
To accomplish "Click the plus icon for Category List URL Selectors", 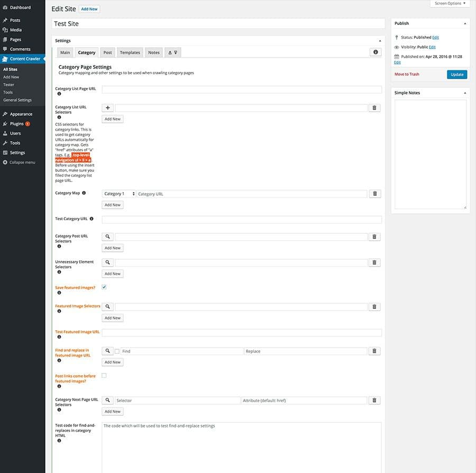I will pos(107,108).
